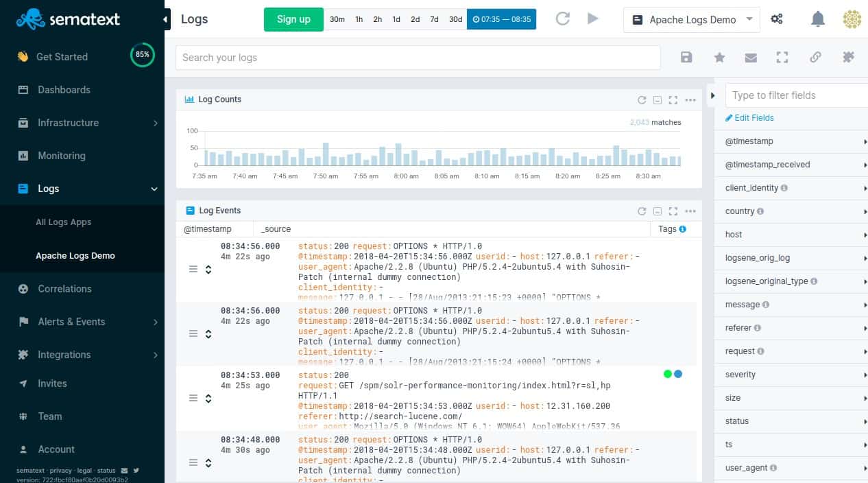The width and height of the screenshot is (868, 483).
Task: Open the Apache Logs Demo app dropdown
Action: 692,19
